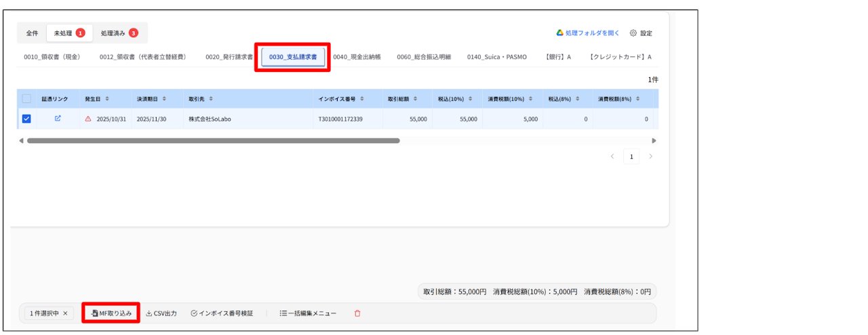Select the 0020_発行請求書 tab
The image size is (868, 335).
(229, 57)
